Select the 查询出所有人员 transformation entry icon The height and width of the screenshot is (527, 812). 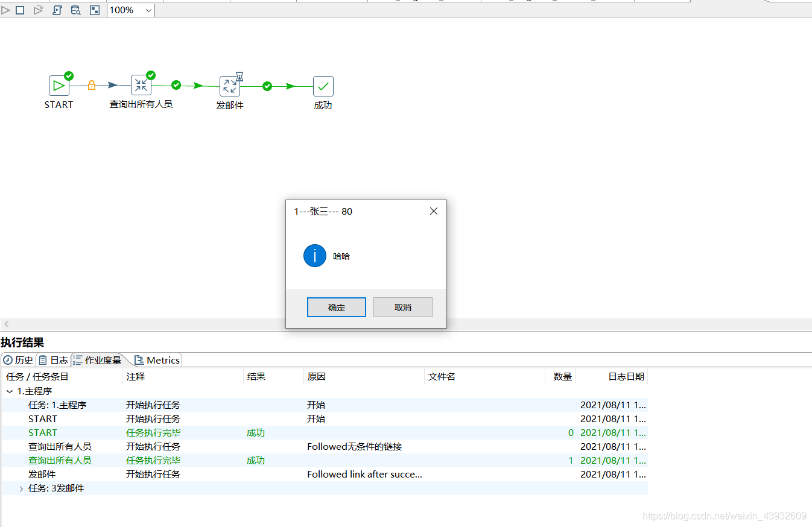pos(141,86)
